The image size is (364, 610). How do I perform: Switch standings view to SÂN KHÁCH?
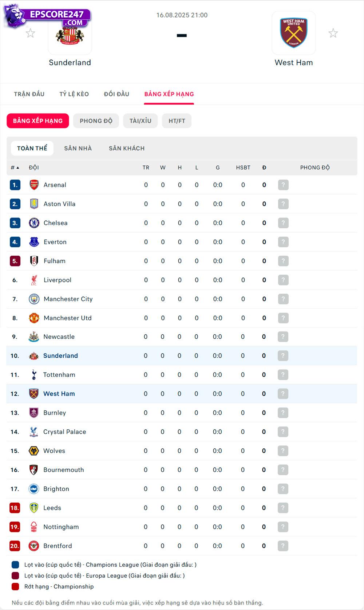(x=127, y=148)
